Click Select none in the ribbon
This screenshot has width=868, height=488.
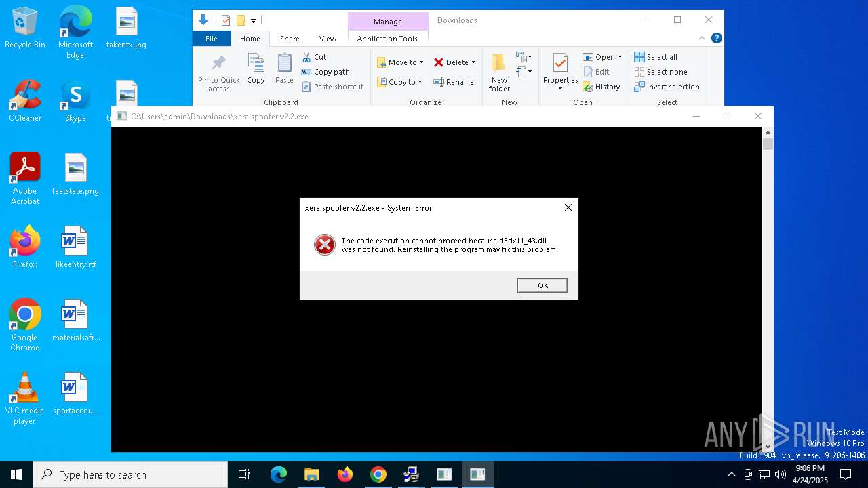(661, 72)
